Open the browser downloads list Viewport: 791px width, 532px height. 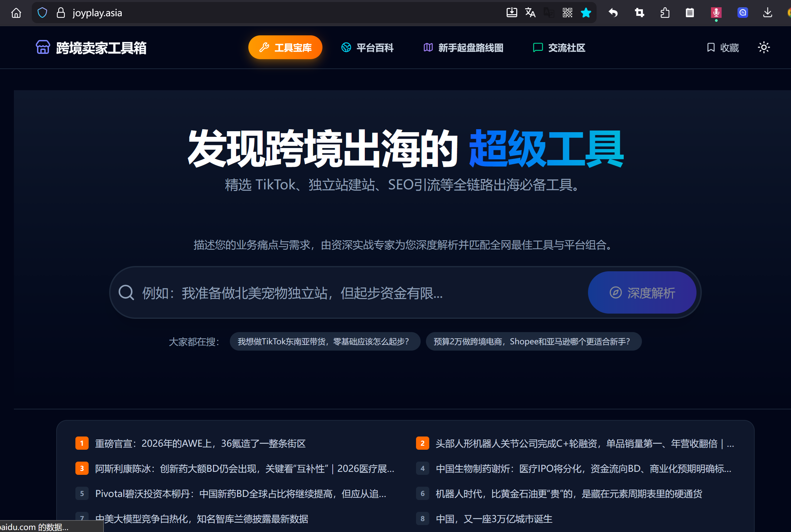coord(767,13)
